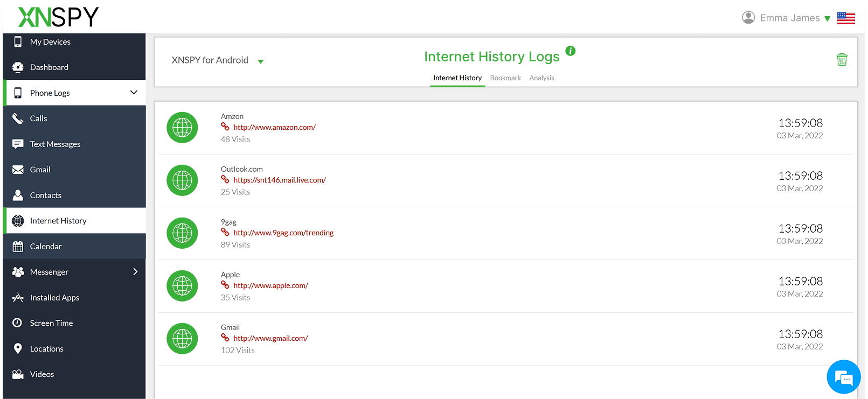Click the globe icon for Amzon entry
This screenshot has width=868, height=399.
coord(182,128)
